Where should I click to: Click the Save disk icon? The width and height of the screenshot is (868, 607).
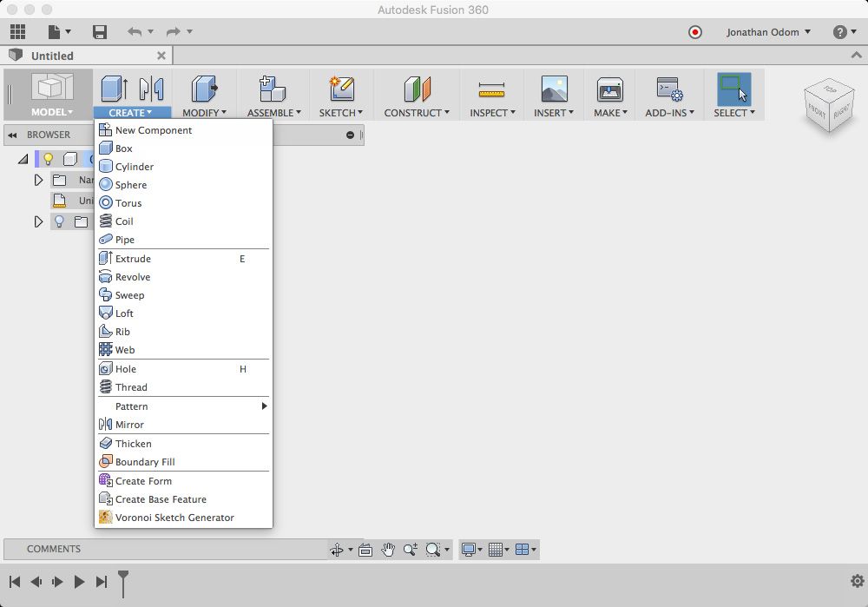pos(100,31)
